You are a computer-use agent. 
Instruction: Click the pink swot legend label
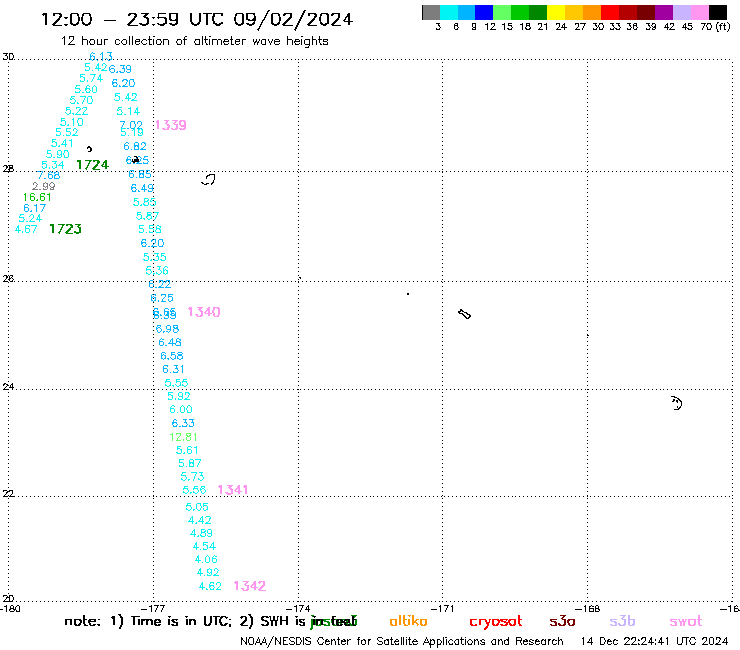(686, 622)
